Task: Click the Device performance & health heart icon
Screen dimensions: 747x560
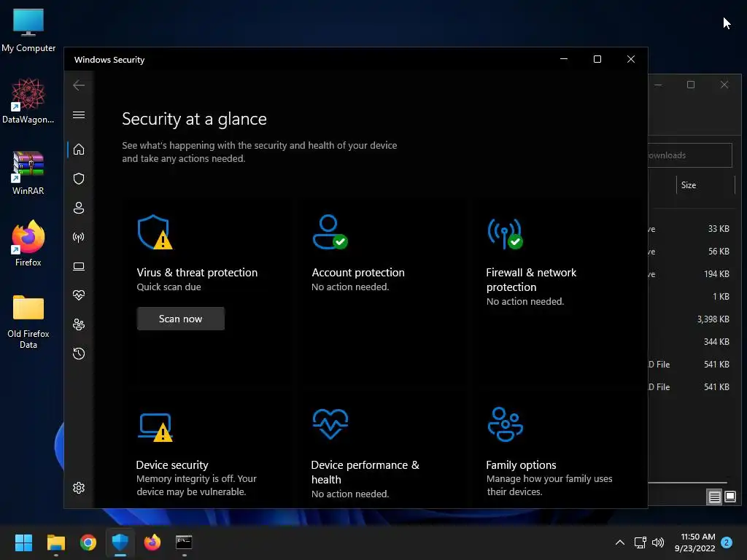Action: pyautogui.click(x=330, y=424)
